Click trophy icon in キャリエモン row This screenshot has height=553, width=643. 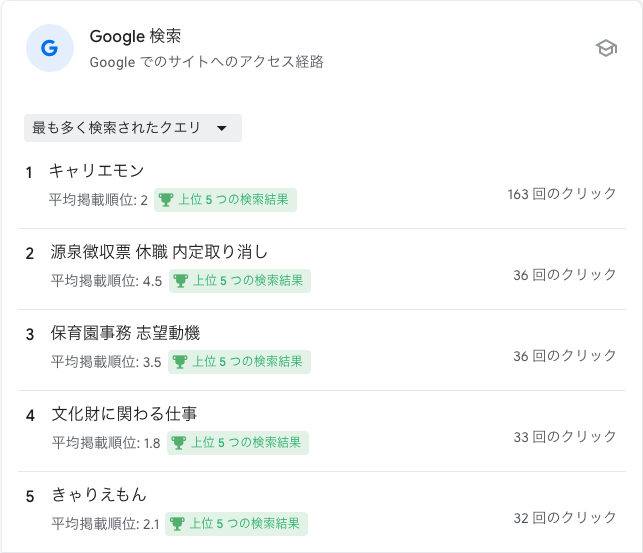coord(166,200)
